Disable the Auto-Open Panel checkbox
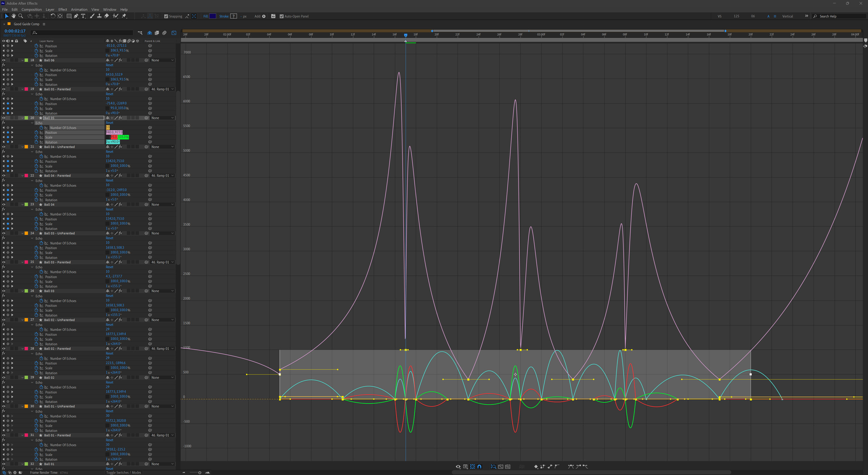Viewport: 868px width, 475px height. [x=281, y=16]
